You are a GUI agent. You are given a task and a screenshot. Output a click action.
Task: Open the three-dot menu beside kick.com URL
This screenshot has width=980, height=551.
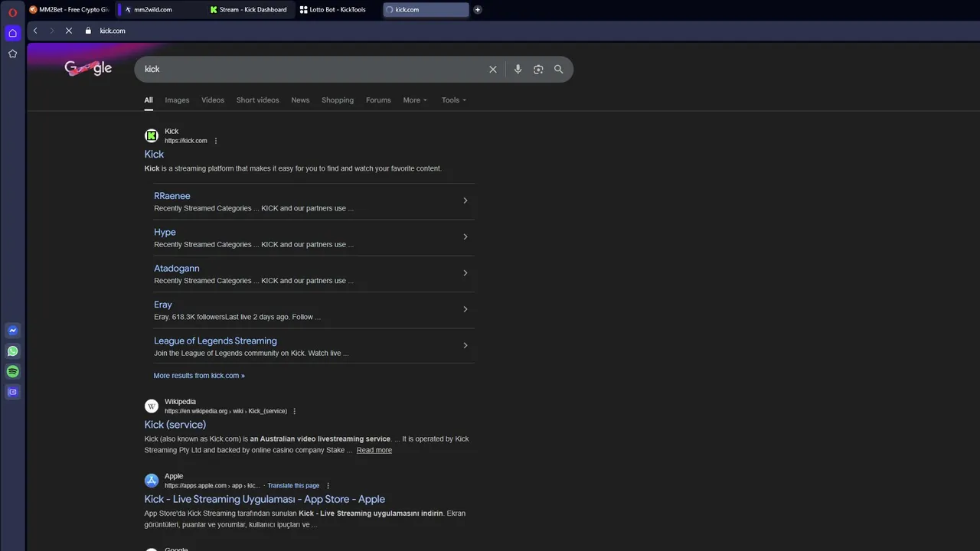tap(216, 141)
